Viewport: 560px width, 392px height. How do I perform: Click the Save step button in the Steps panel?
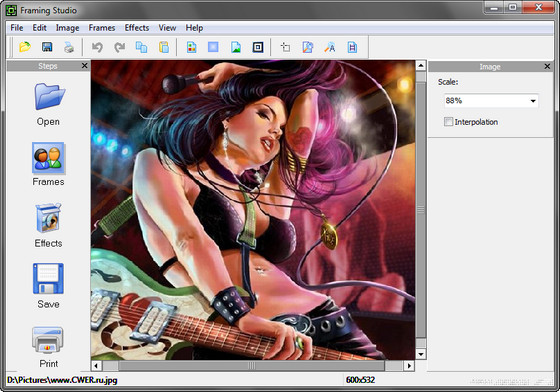point(48,286)
